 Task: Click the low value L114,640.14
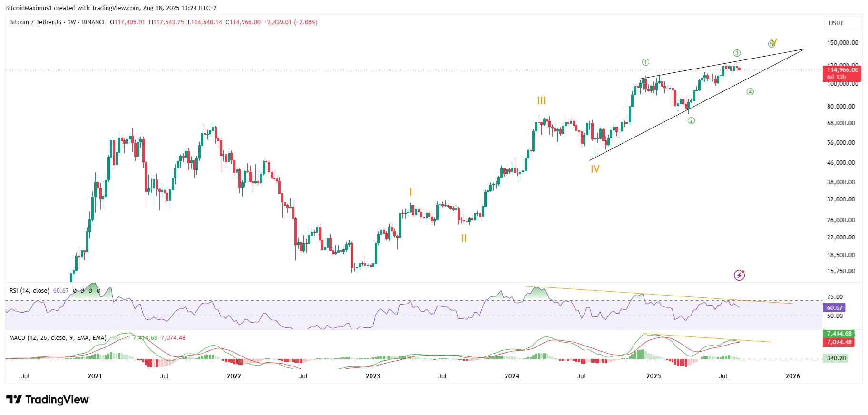coord(205,22)
